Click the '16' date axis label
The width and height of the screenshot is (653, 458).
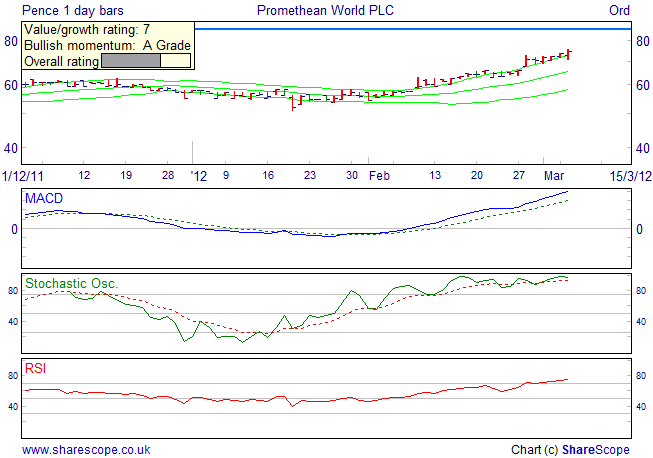268,175
